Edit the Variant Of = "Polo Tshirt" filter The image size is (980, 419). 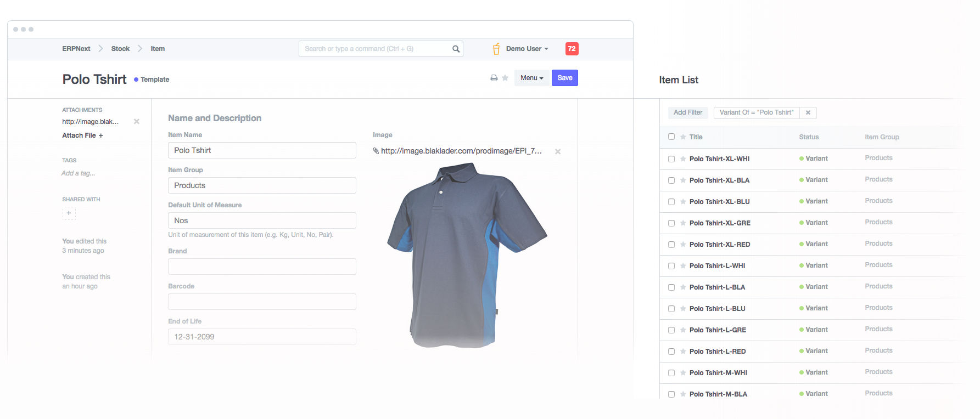point(757,112)
